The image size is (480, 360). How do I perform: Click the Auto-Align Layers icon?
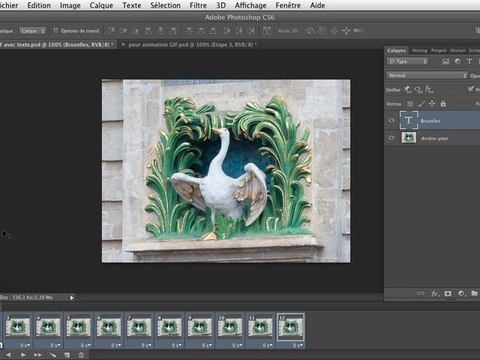click(267, 31)
